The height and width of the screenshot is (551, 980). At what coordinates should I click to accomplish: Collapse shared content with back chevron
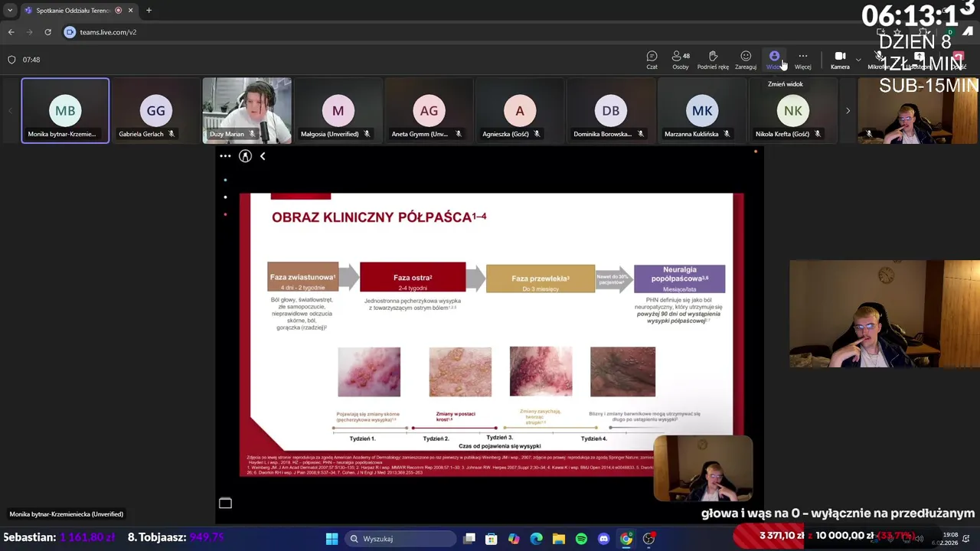click(x=263, y=156)
